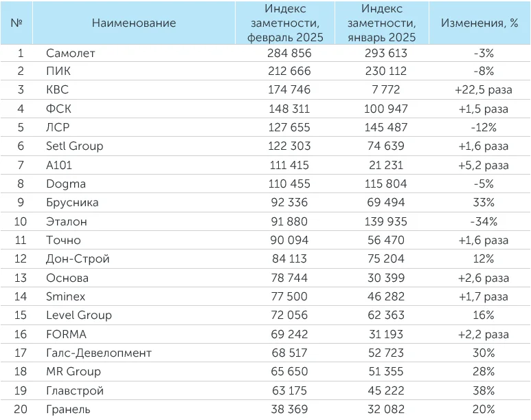Image resolution: width=531 pixels, height=420 pixels.
Task: Select the "ПИК" row name
Action: point(58,71)
